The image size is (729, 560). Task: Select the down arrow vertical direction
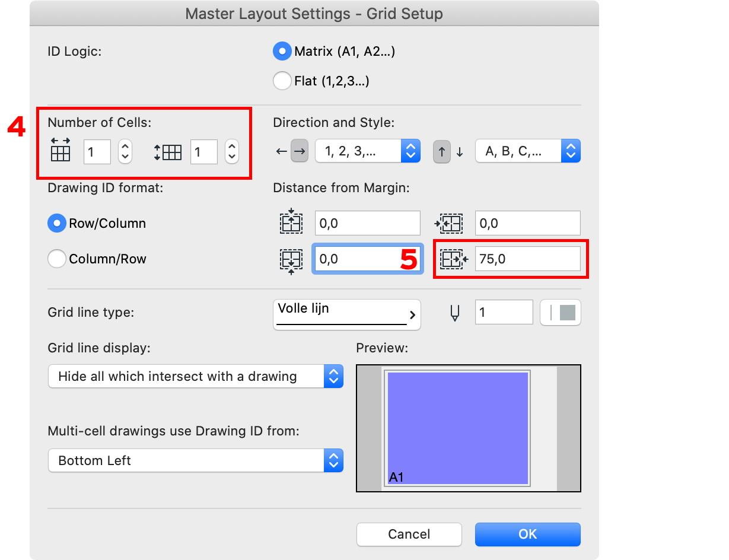click(x=460, y=152)
